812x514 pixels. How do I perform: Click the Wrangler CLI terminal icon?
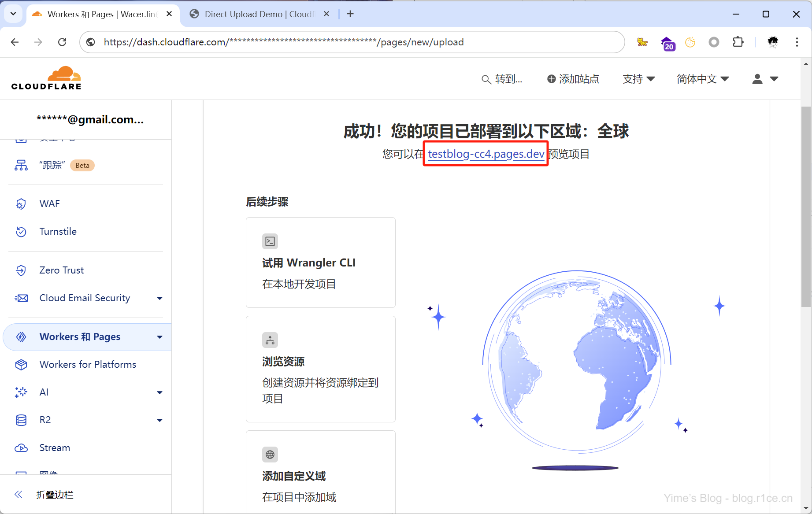[x=270, y=241]
